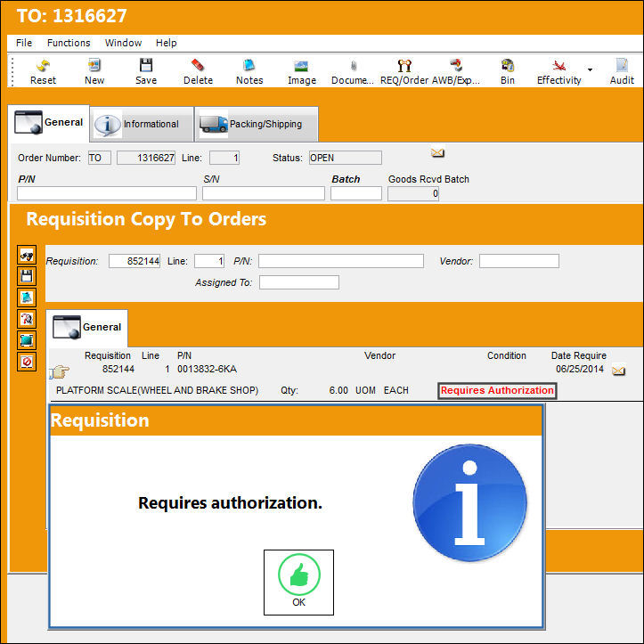
Task: Click the pointing hand select icon for requisition 852144
Action: [60, 371]
